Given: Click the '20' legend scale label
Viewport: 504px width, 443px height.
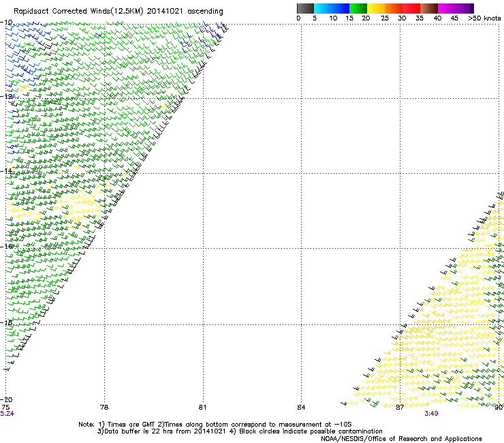Looking at the screenshot, I should tap(366, 18).
